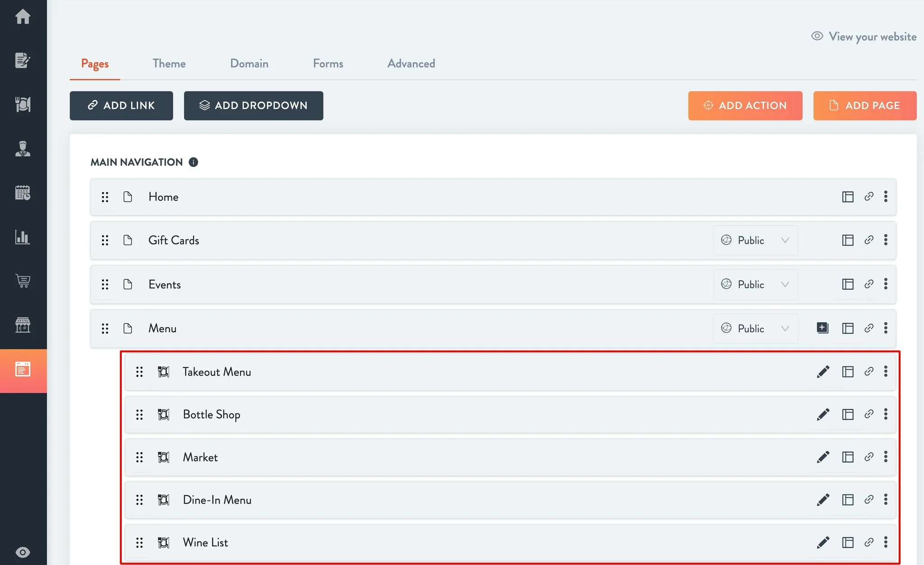
Task: Open the home icon in the sidebar
Action: tap(23, 17)
